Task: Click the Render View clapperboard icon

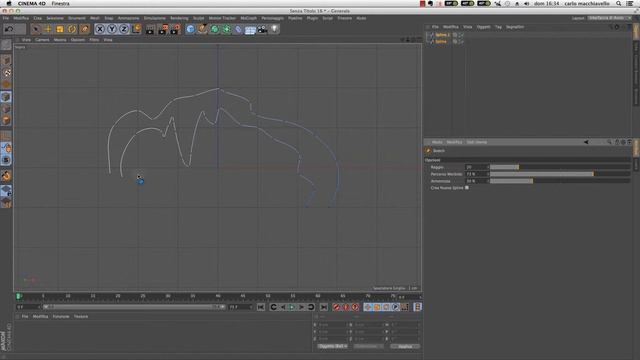Action: (150, 29)
